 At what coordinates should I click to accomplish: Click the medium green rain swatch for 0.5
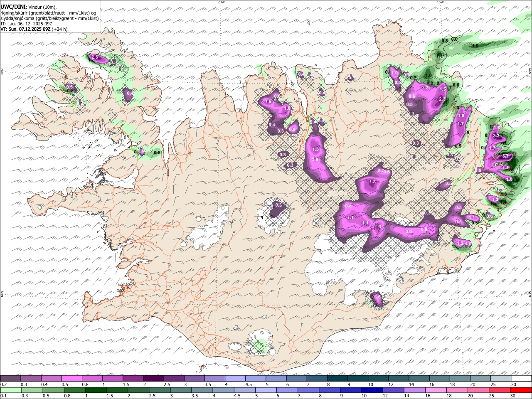click(53, 390)
